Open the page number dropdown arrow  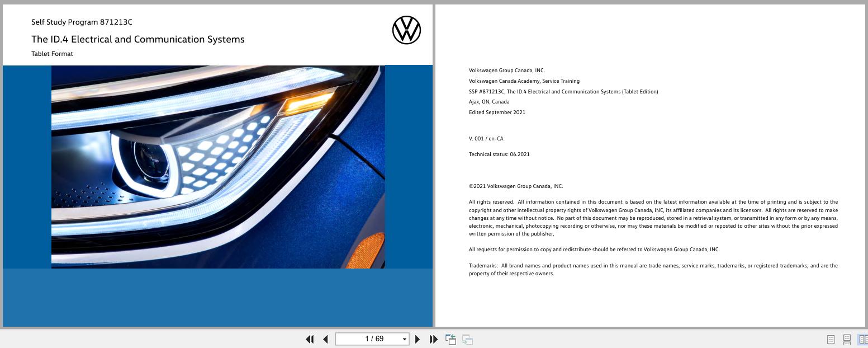click(x=404, y=339)
